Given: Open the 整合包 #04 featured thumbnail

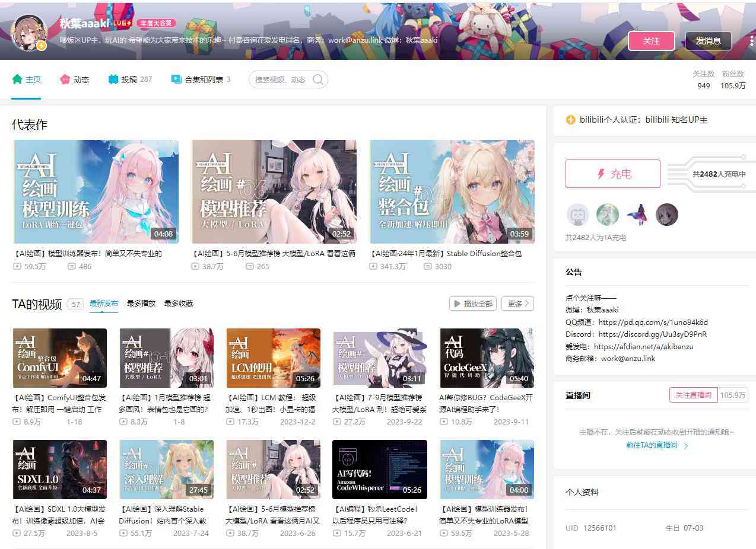Looking at the screenshot, I should 452,191.
